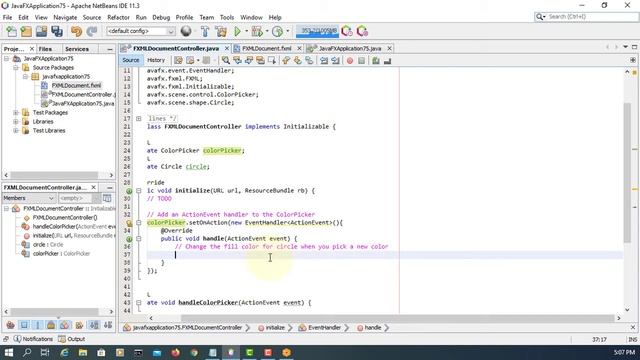Click the Uncomment editor toolbar icon
Screen dimensions: 640x360
[387, 60]
